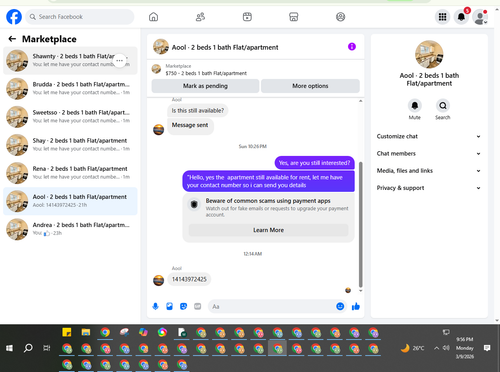Open the taskbar clock showing 9:56 PM

[465, 348]
